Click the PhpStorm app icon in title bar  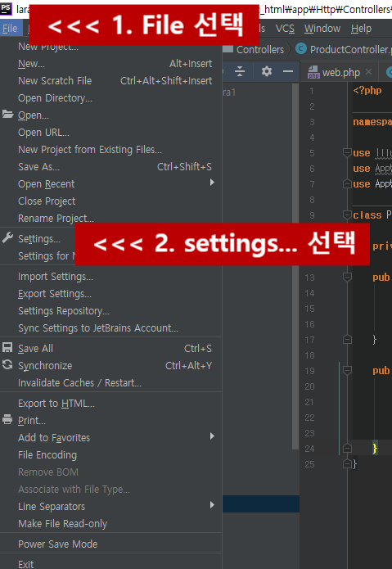pyautogui.click(x=7, y=9)
